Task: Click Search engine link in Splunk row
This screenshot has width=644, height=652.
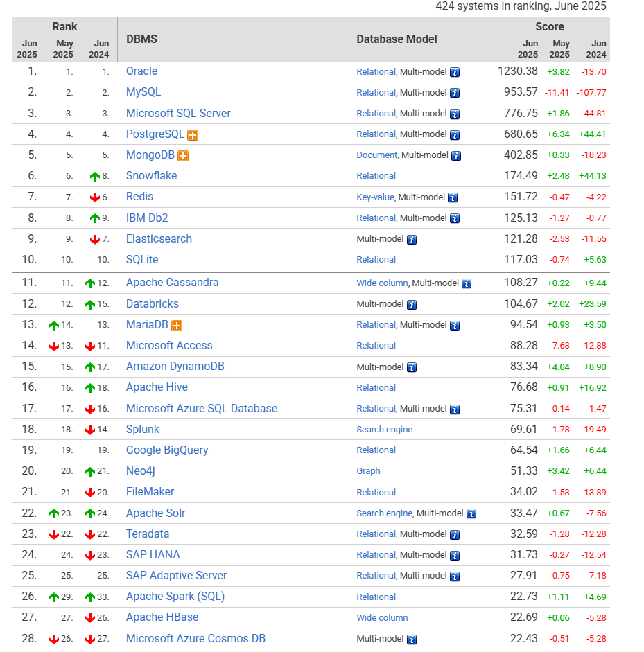Action: pos(385,430)
